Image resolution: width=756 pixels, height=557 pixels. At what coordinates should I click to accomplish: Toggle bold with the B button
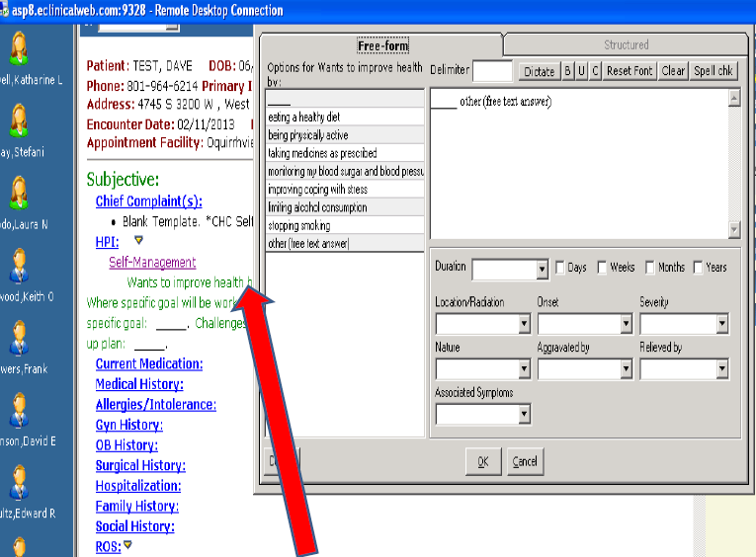(x=567, y=71)
